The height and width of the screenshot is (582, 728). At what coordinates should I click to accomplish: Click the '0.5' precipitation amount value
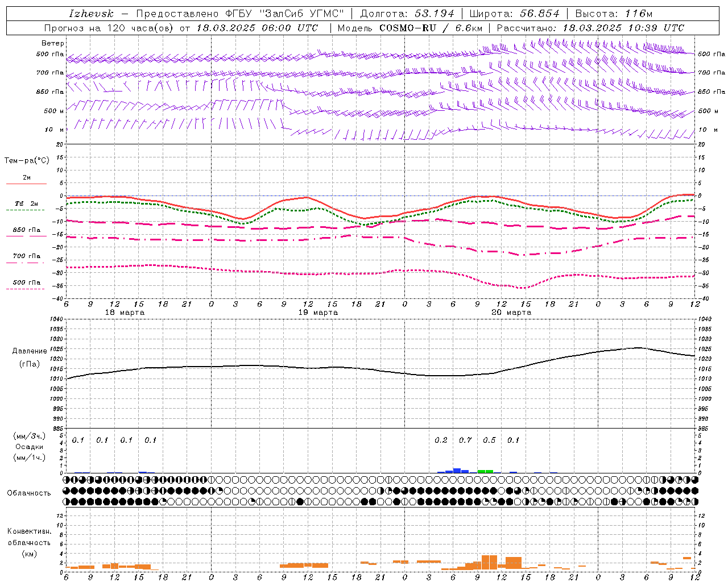click(x=489, y=440)
